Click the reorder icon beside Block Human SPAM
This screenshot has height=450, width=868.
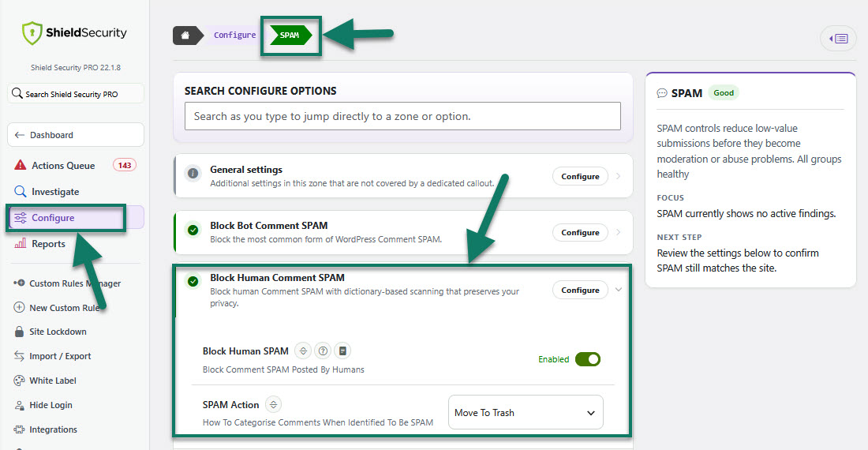click(303, 351)
